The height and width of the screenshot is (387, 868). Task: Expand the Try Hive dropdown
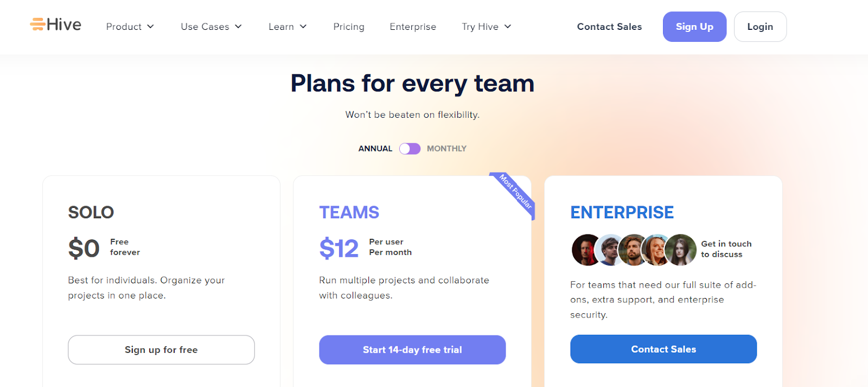tap(486, 26)
